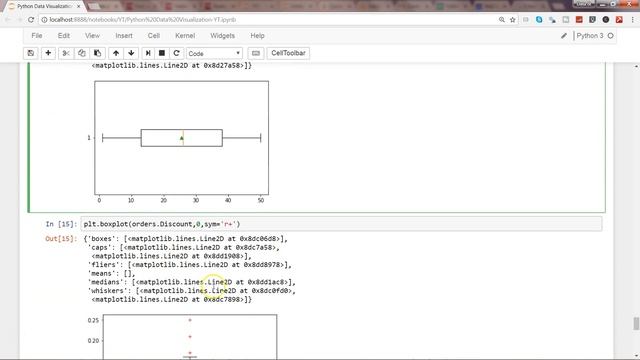Run cell and select next icon
The width and height of the screenshot is (640, 360).
point(148,53)
